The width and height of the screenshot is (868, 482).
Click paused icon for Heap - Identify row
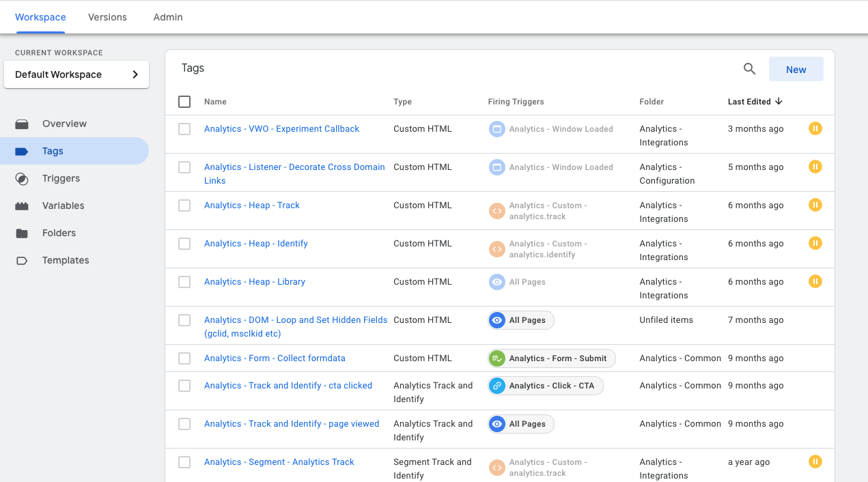815,243
